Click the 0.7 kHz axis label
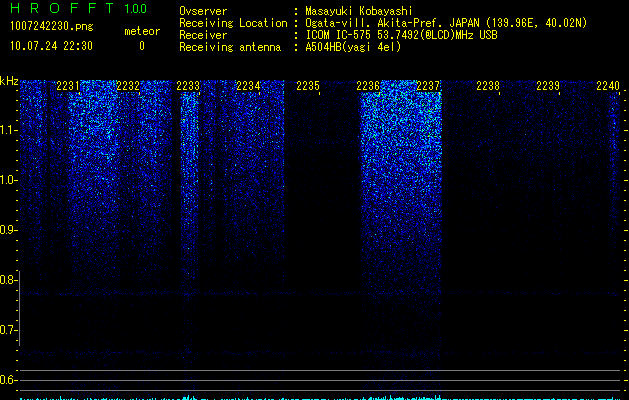Image resolution: width=629 pixels, height=400 pixels. (8, 330)
